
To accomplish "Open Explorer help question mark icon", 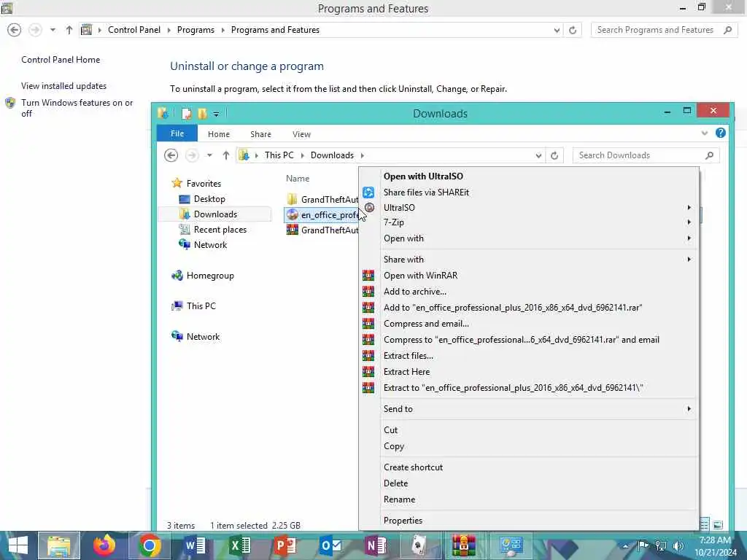I will coord(720,133).
